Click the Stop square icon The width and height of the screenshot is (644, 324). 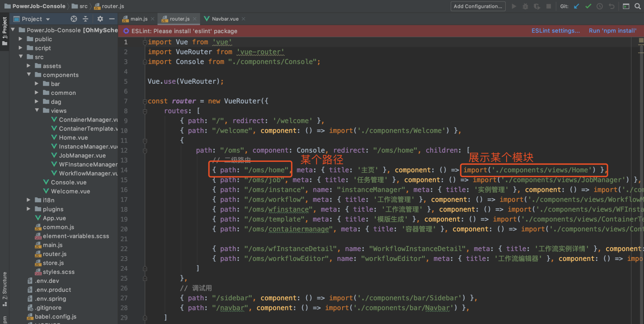pos(548,6)
